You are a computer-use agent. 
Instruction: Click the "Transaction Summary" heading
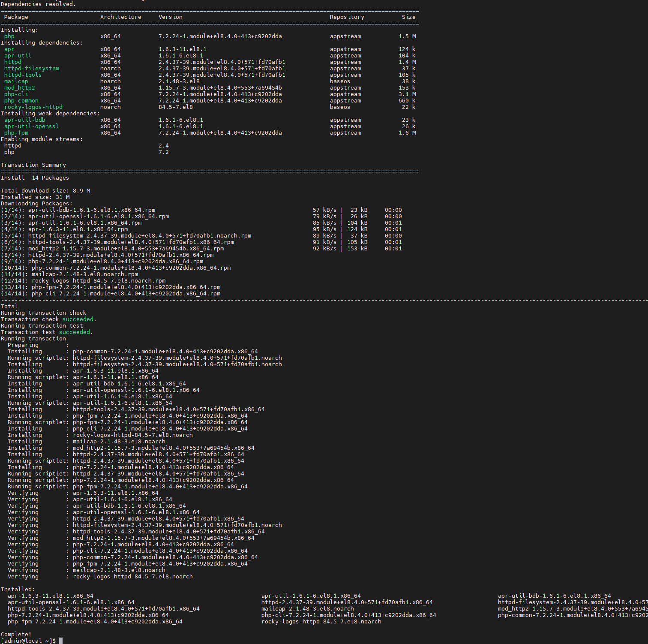[x=33, y=165]
